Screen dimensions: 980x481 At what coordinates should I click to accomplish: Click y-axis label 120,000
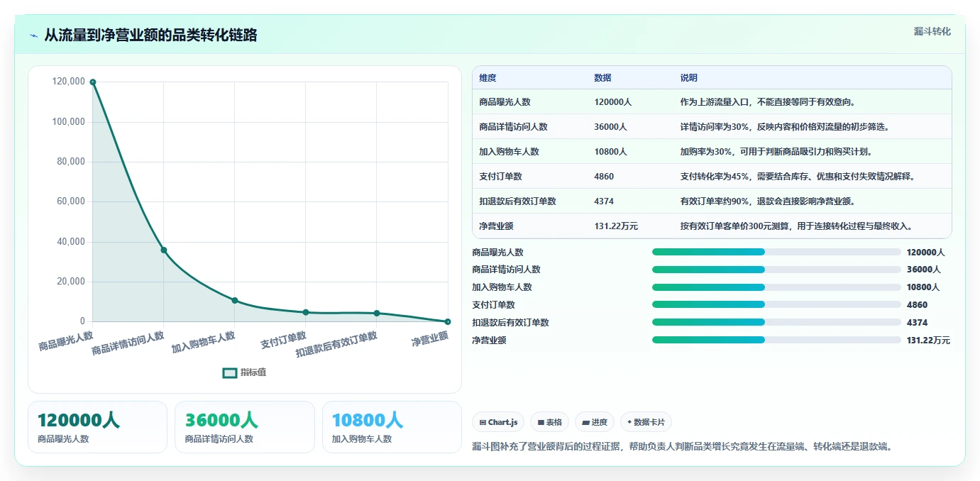tap(69, 82)
